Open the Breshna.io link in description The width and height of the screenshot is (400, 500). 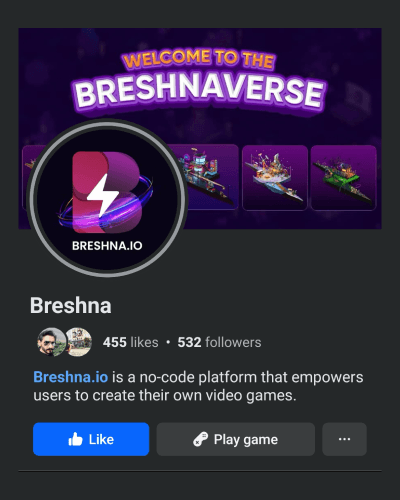coord(71,377)
